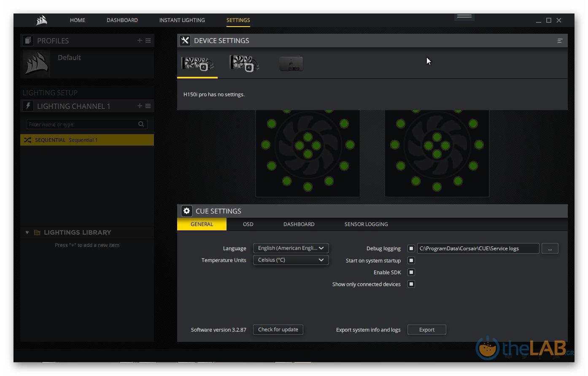Screen dimensions: 588x376
Task: Open the Sensor Logging tab
Action: (366, 224)
